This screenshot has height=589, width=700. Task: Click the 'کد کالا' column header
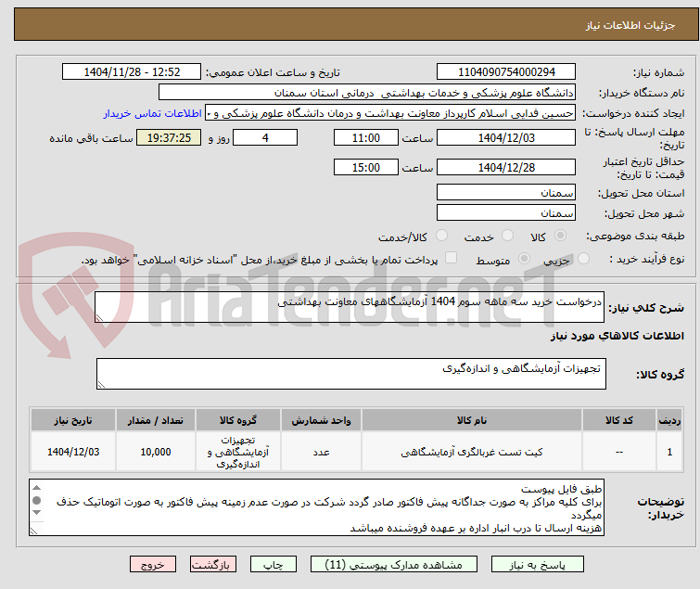[619, 420]
